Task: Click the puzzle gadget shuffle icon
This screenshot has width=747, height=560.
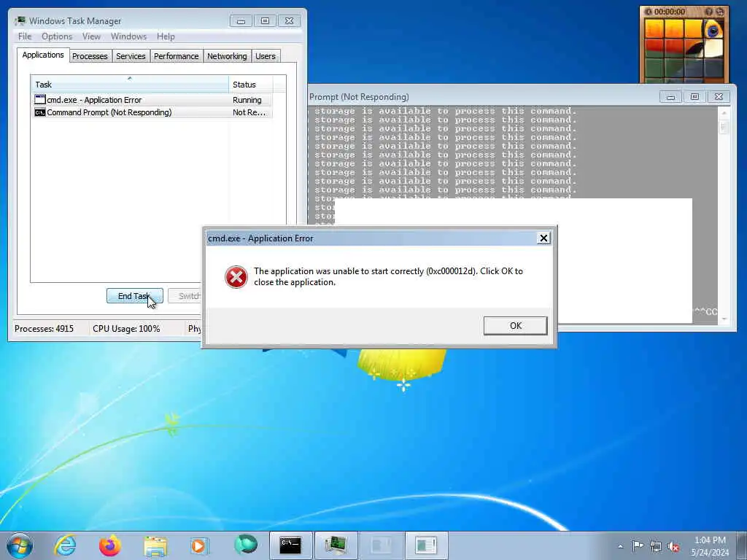Action: (x=720, y=12)
